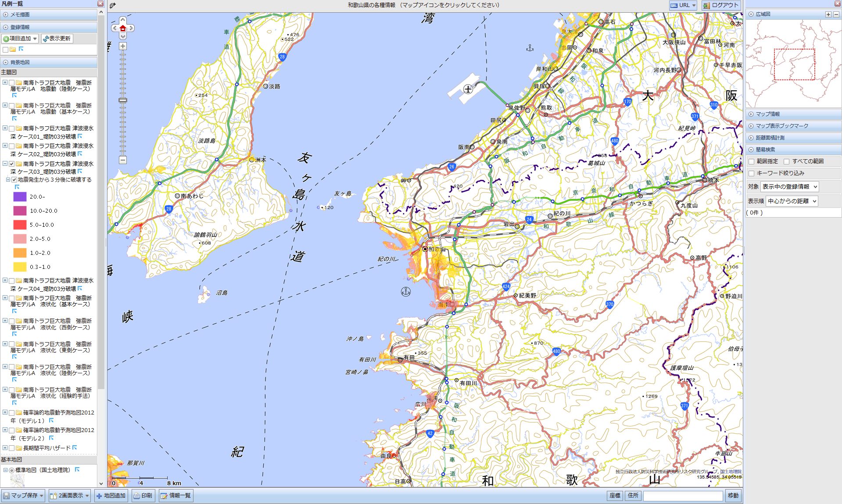The height and width of the screenshot is (504, 842).
Task: Click the map zoom out minus button
Action: (123, 160)
